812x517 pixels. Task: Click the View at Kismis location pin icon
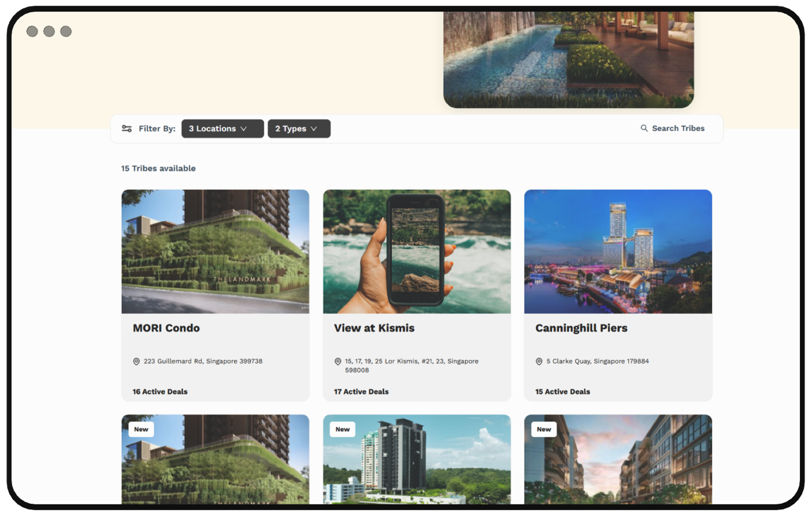(338, 361)
